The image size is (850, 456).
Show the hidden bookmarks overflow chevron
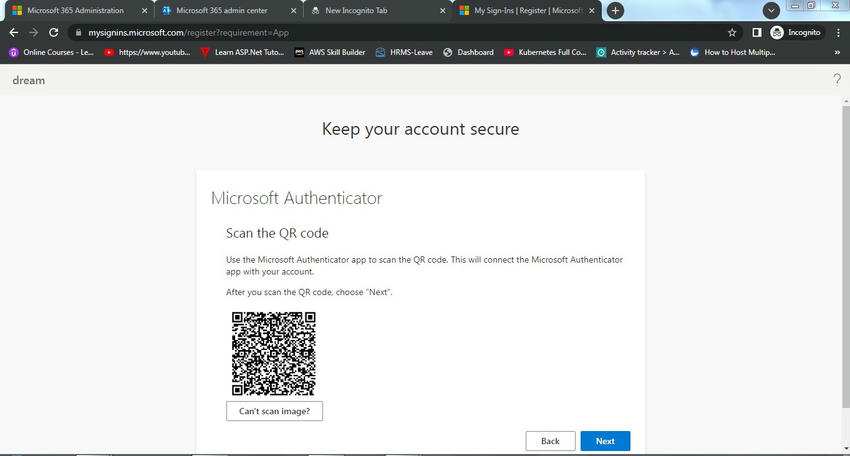point(837,52)
